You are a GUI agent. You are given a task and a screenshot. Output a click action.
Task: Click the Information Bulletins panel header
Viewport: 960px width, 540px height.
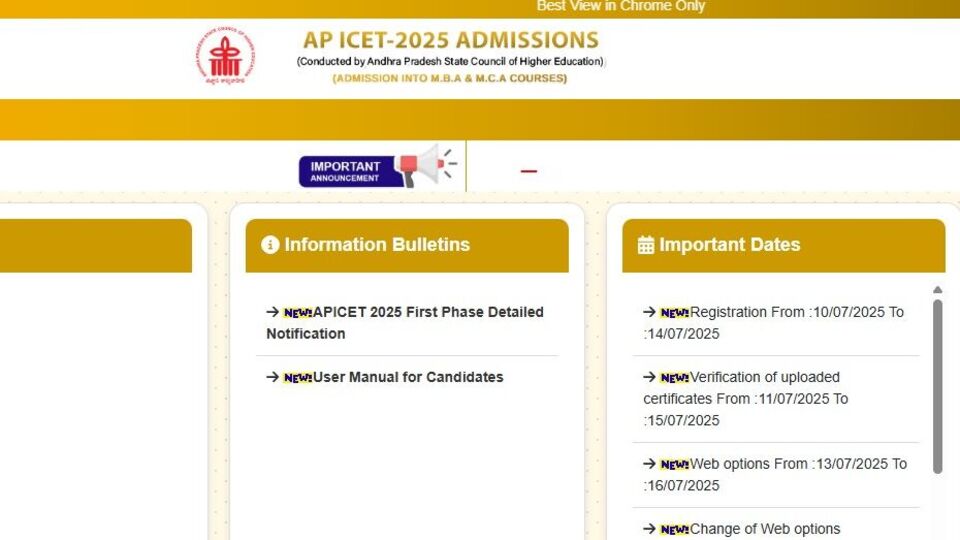point(407,246)
